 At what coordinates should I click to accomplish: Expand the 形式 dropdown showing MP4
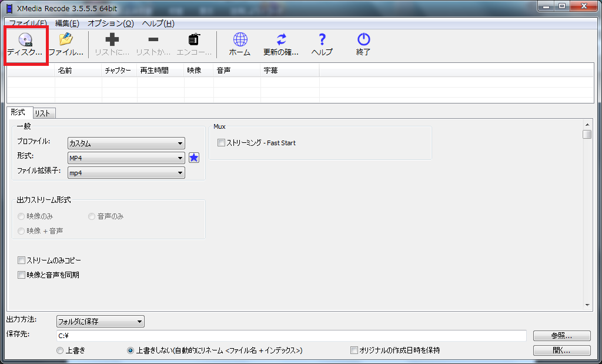click(126, 158)
